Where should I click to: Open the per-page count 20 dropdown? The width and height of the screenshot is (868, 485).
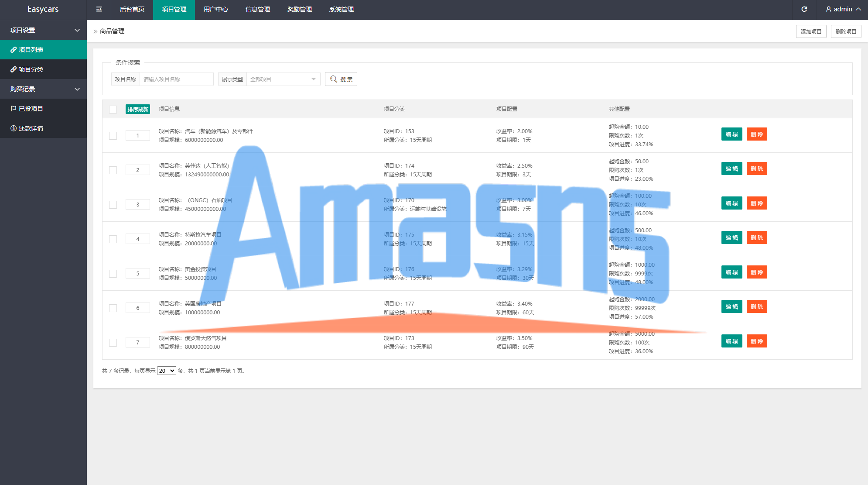click(x=166, y=371)
